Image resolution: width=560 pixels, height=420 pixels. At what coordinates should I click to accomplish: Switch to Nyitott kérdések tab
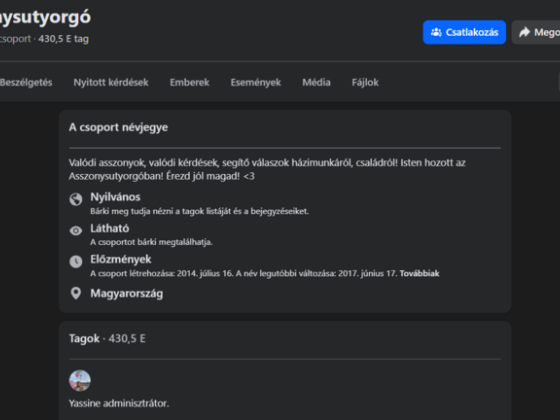(111, 82)
